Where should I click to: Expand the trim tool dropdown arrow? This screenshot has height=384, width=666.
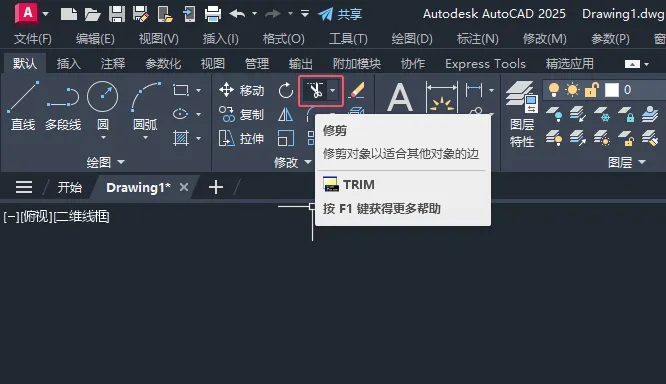pyautogui.click(x=333, y=90)
